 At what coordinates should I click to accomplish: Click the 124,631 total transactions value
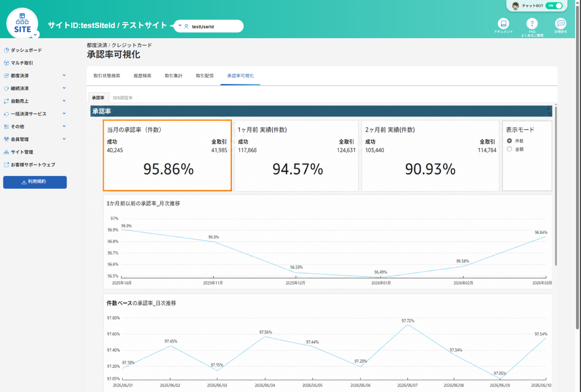(346, 150)
